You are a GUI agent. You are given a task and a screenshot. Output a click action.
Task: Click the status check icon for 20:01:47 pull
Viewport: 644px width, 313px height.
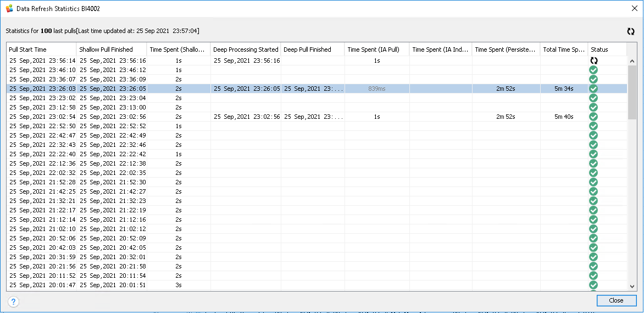(x=593, y=285)
